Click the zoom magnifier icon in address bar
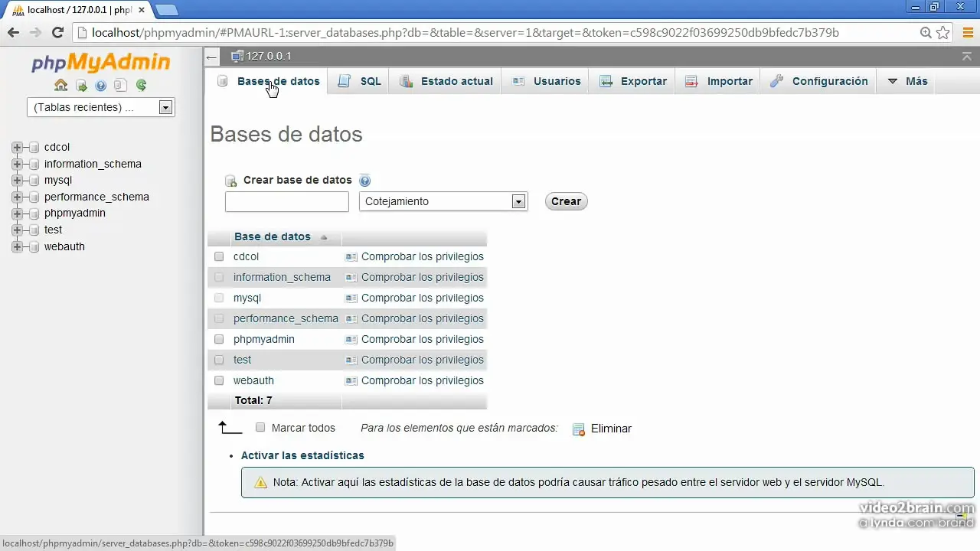The image size is (980, 551). 926,33
